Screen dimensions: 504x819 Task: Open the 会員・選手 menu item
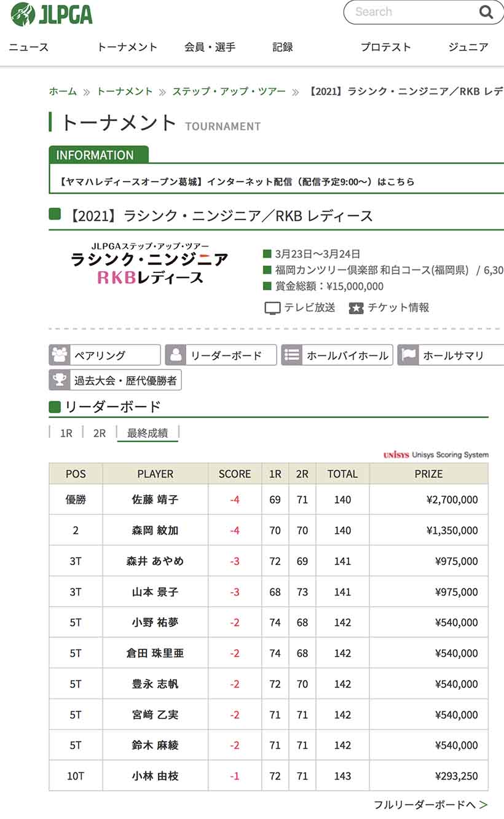[x=210, y=47]
